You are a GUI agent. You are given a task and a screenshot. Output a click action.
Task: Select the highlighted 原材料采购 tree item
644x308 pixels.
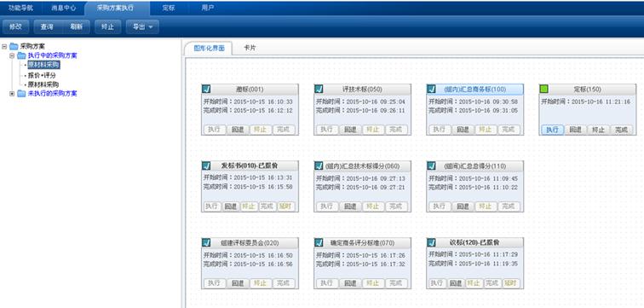click(x=44, y=65)
